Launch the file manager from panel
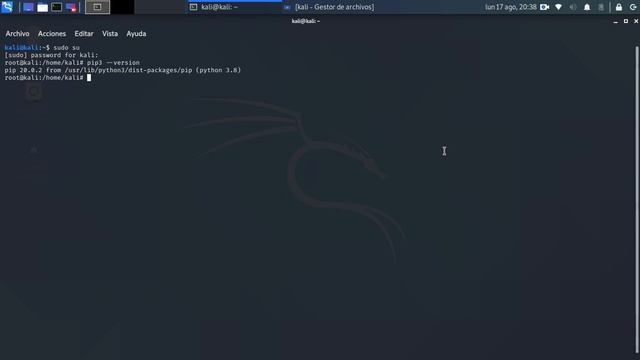The image size is (640, 360). 42,7
